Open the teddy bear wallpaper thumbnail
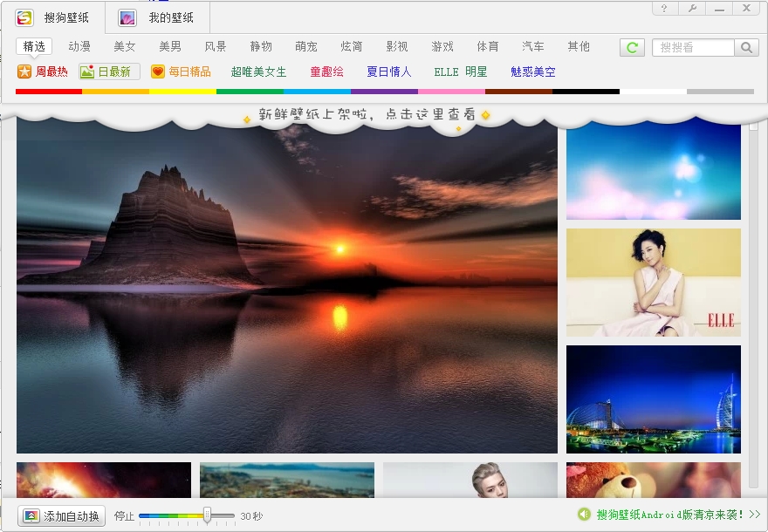 click(x=654, y=480)
